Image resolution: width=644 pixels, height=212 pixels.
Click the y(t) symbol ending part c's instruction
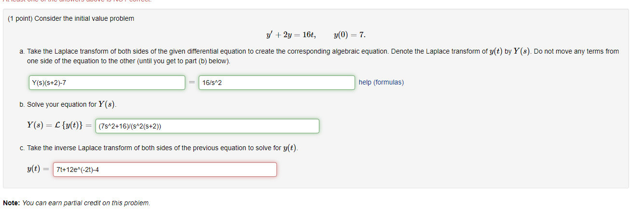(289, 148)
